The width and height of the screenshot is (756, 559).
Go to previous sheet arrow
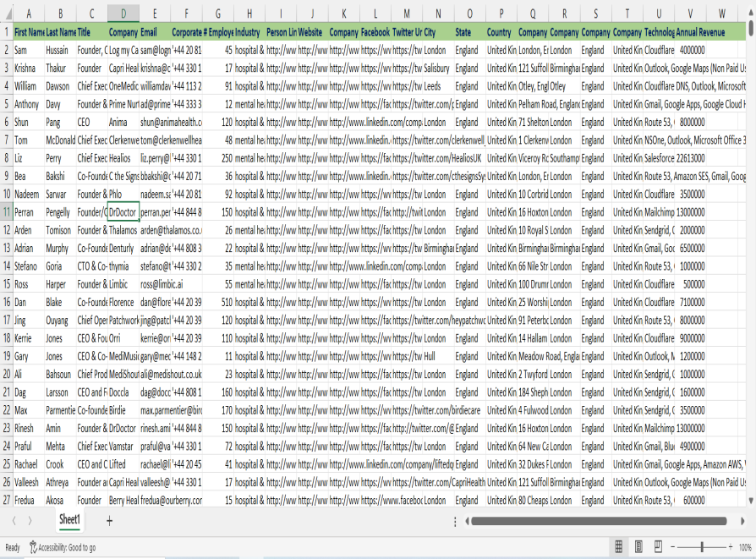click(x=14, y=519)
